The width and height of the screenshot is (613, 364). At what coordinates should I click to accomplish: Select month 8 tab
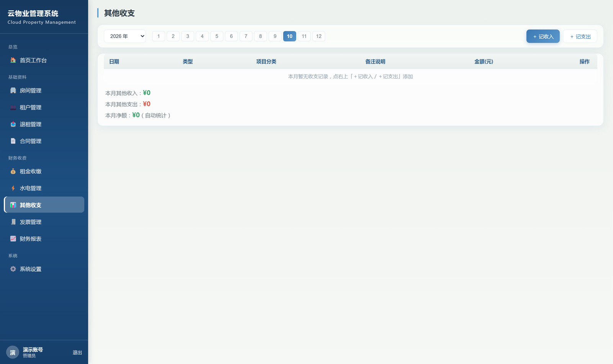261,36
